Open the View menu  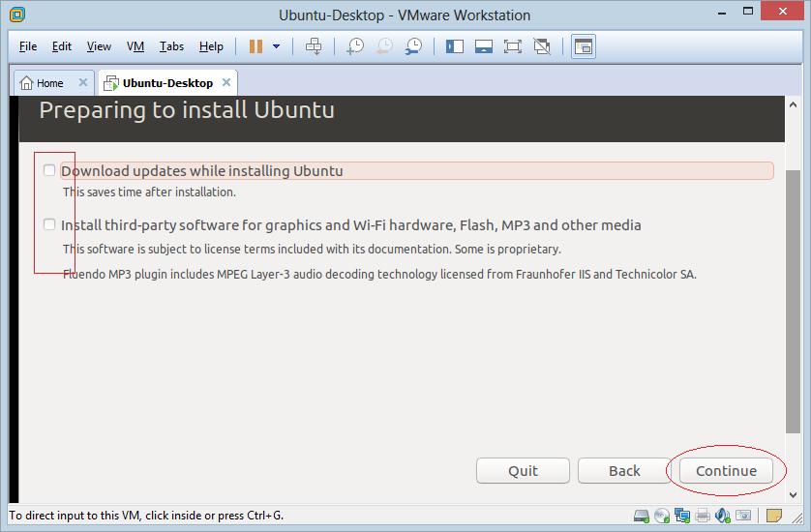pos(99,46)
